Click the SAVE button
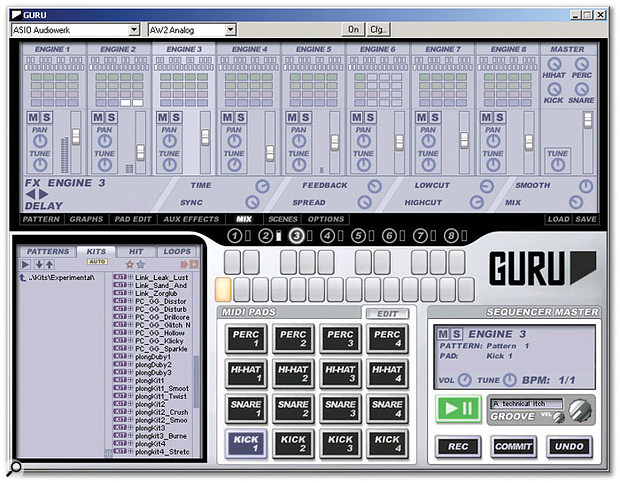Viewport: 620px width, 483px height. tap(586, 219)
